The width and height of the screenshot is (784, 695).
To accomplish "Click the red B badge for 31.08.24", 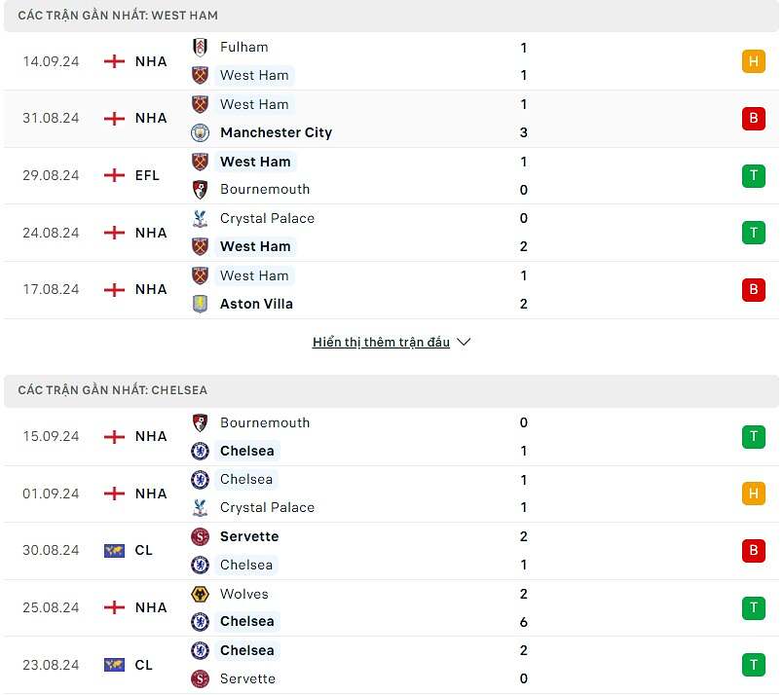I will 753,119.
